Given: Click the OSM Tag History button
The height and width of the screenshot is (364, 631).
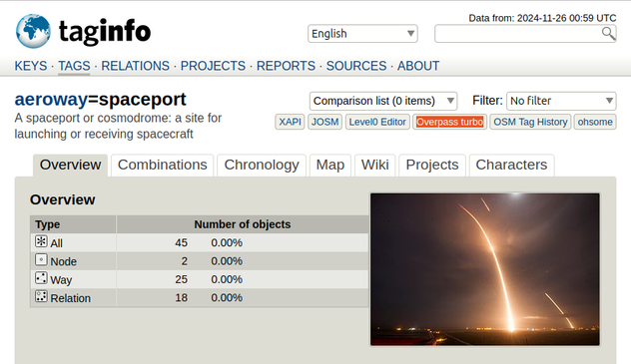Looking at the screenshot, I should pos(530,122).
